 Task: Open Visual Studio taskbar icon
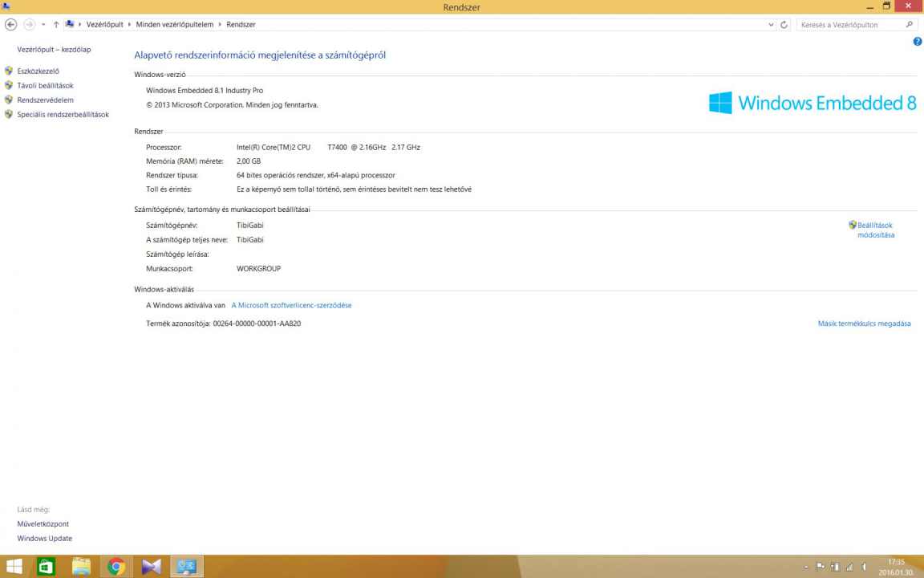[152, 566]
